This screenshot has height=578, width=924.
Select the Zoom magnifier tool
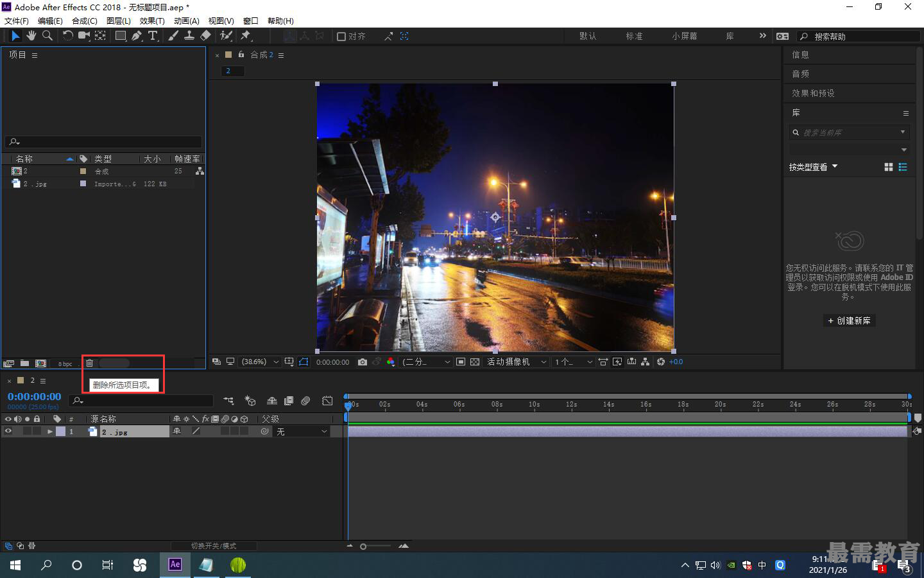coord(47,36)
